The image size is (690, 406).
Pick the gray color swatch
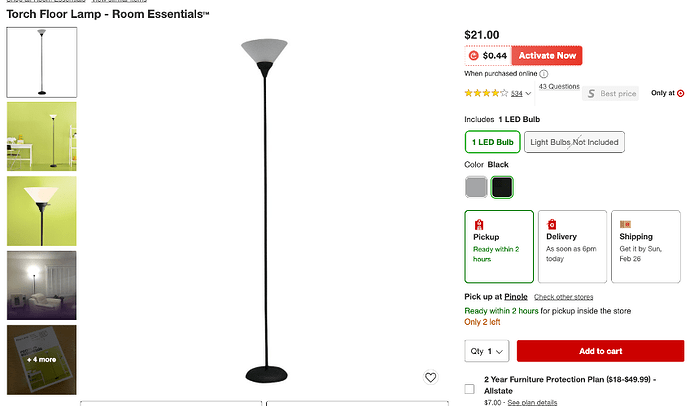pos(476,187)
